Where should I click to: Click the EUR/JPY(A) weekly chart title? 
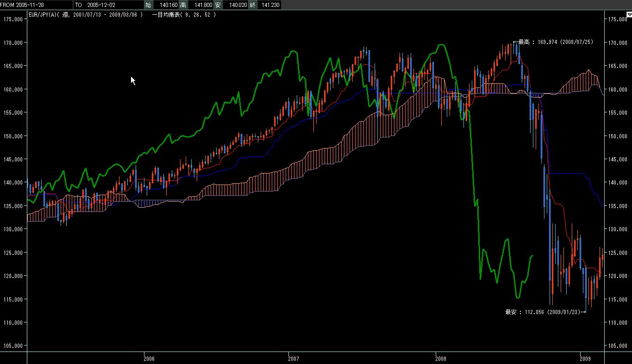pyautogui.click(x=86, y=15)
